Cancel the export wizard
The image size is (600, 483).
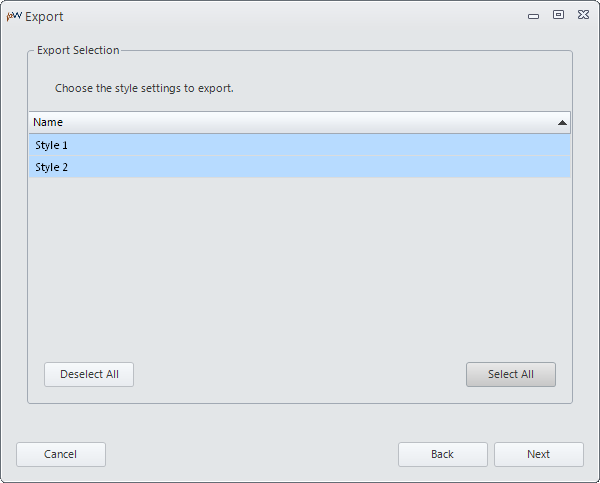[61, 454]
